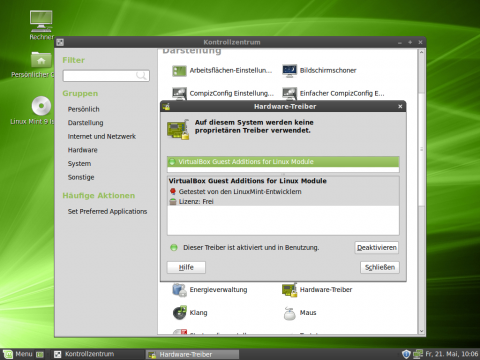Open Set Preferred Applications action
480x360 pixels.
(x=107, y=211)
